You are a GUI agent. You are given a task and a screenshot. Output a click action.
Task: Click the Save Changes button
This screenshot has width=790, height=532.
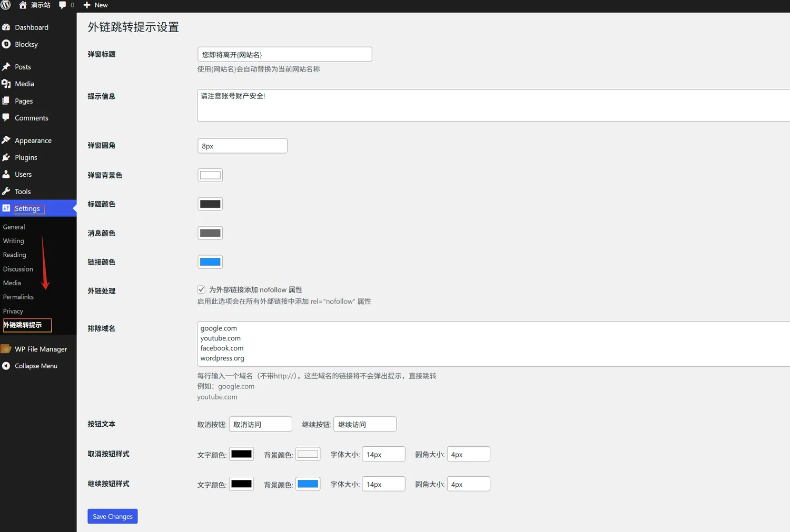coord(113,516)
